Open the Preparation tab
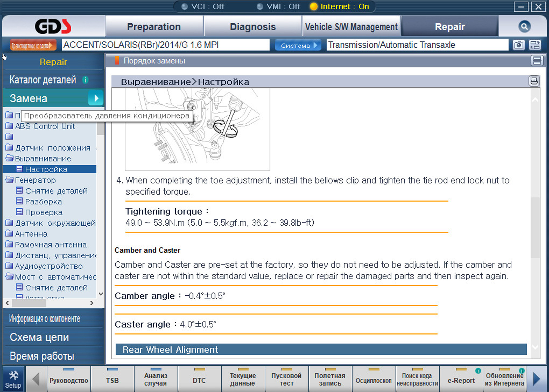 point(154,27)
